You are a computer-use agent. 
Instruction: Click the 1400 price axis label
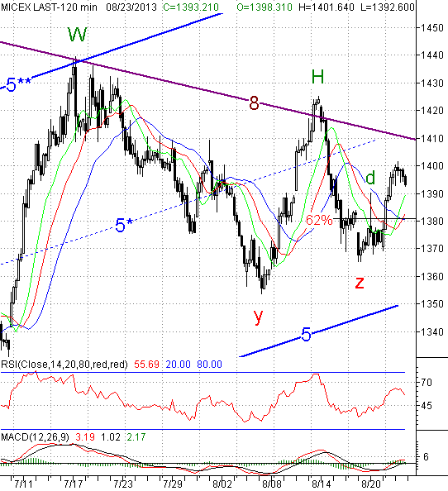(432, 165)
